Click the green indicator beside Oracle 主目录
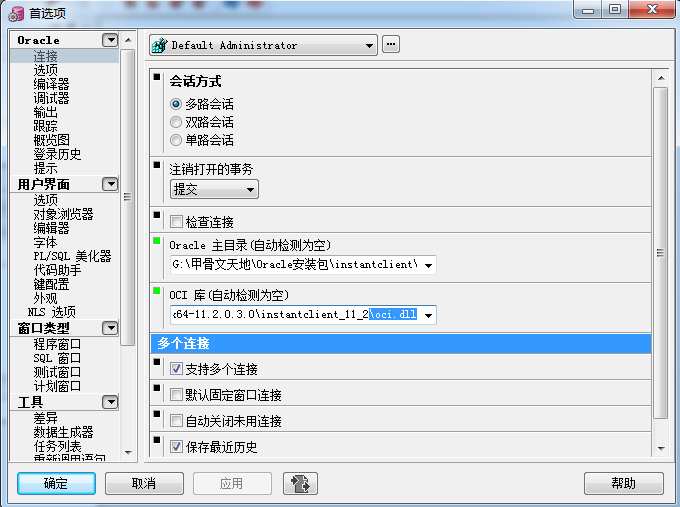Screen dimensions: 680x507 pyautogui.click(x=157, y=241)
